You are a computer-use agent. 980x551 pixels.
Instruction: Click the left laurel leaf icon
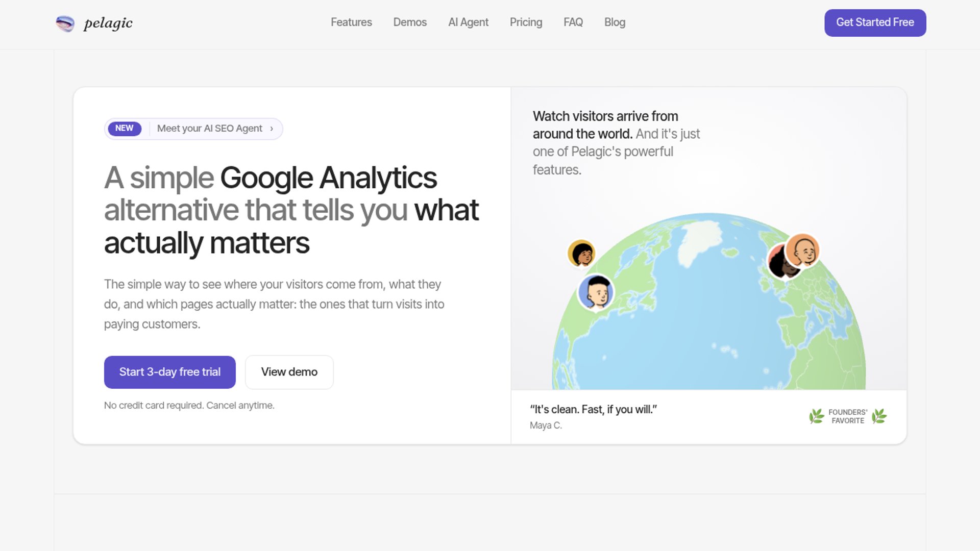pos(817,416)
